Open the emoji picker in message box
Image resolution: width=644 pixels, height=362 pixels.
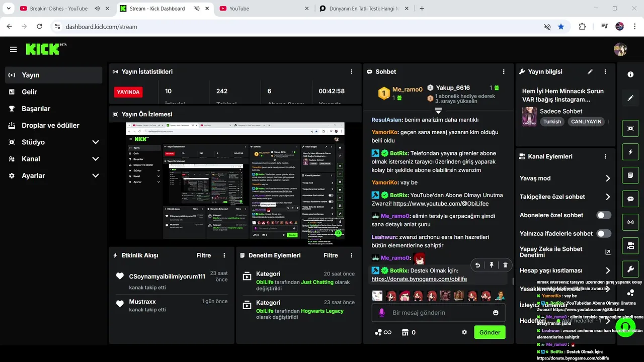496,313
